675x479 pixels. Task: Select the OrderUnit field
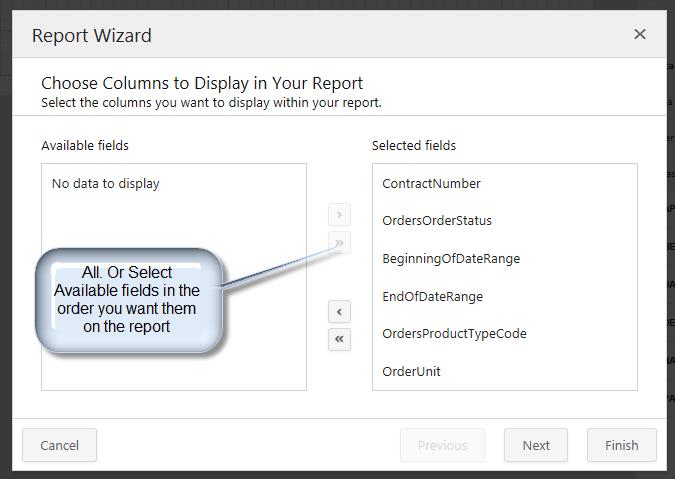coord(411,372)
